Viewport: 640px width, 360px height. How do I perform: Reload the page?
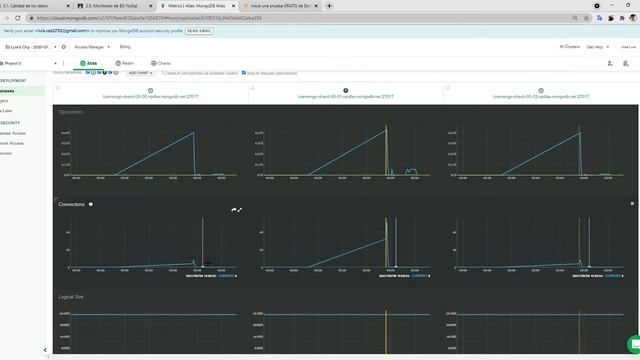click(18, 18)
